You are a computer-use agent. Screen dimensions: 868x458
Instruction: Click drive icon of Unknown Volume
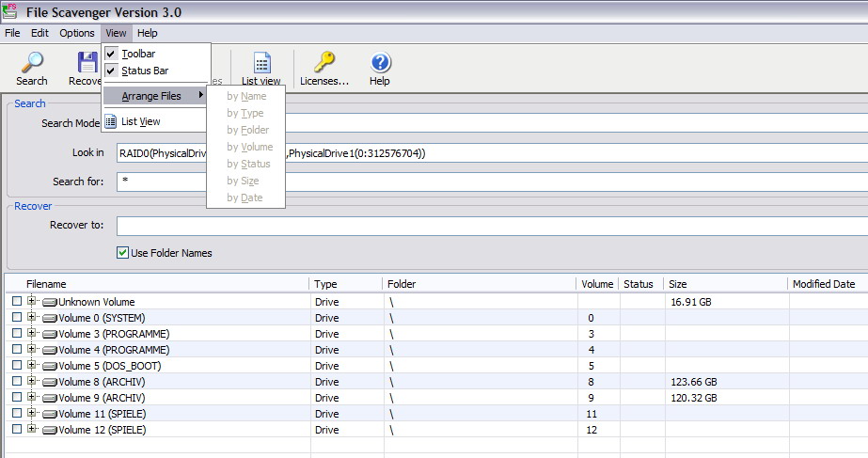(50, 303)
